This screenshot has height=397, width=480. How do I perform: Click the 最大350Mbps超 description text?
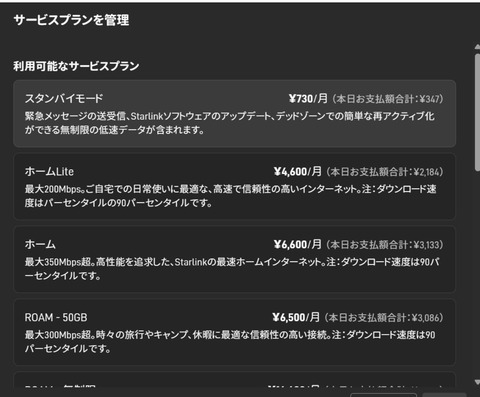[232, 269]
